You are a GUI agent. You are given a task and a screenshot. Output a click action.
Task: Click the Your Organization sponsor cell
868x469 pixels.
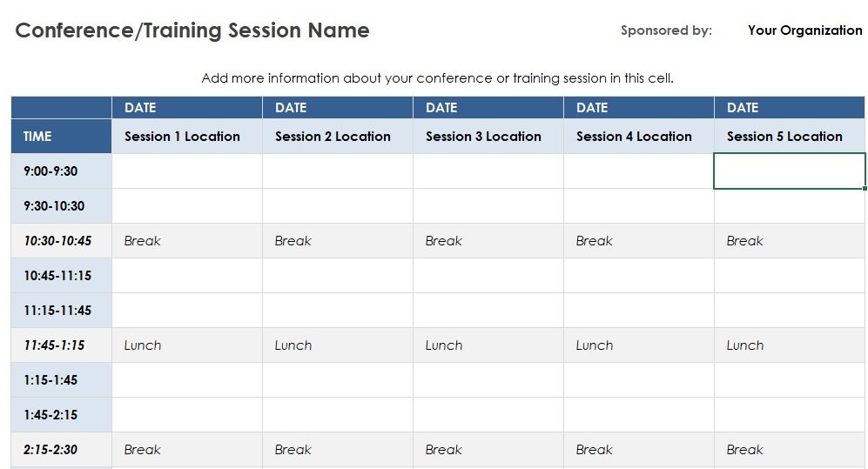805,30
